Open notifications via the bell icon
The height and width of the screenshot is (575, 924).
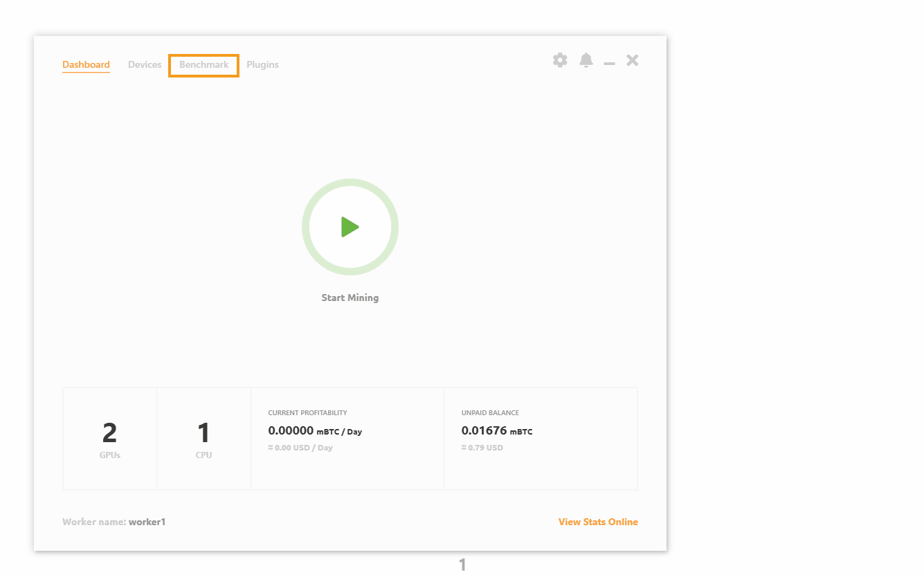tap(586, 60)
